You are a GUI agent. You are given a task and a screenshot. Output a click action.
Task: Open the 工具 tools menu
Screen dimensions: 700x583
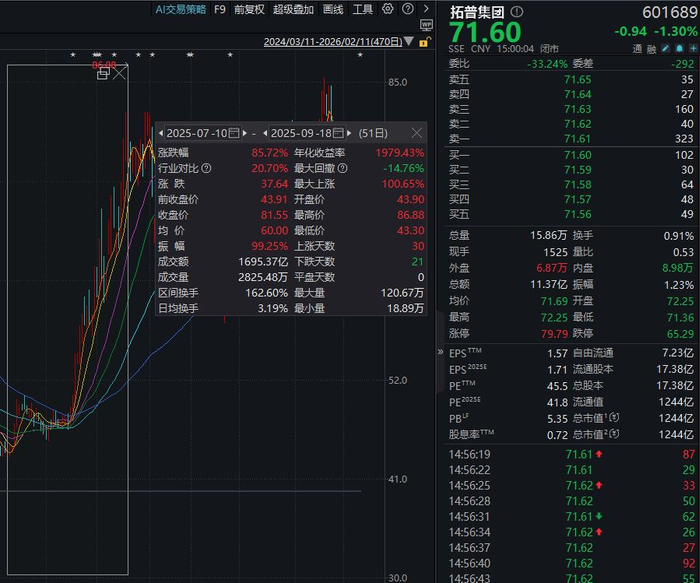pyautogui.click(x=362, y=9)
